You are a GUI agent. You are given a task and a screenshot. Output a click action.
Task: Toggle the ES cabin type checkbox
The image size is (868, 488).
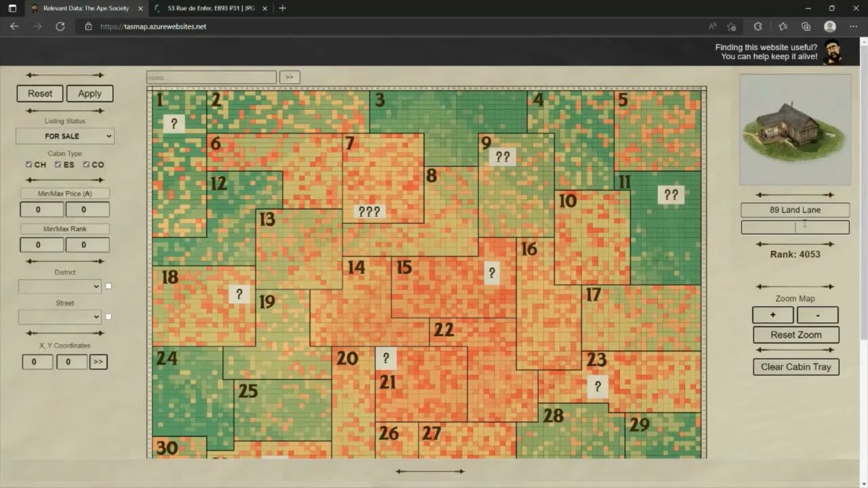(x=58, y=165)
